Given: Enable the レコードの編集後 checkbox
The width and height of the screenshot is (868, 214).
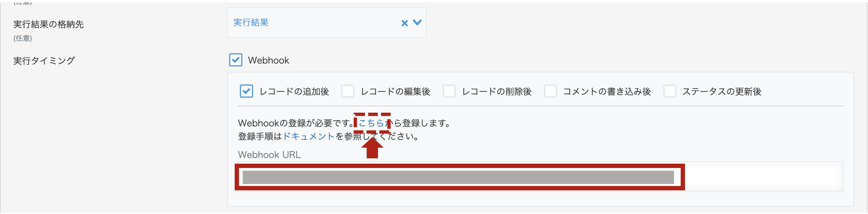Looking at the screenshot, I should (348, 91).
